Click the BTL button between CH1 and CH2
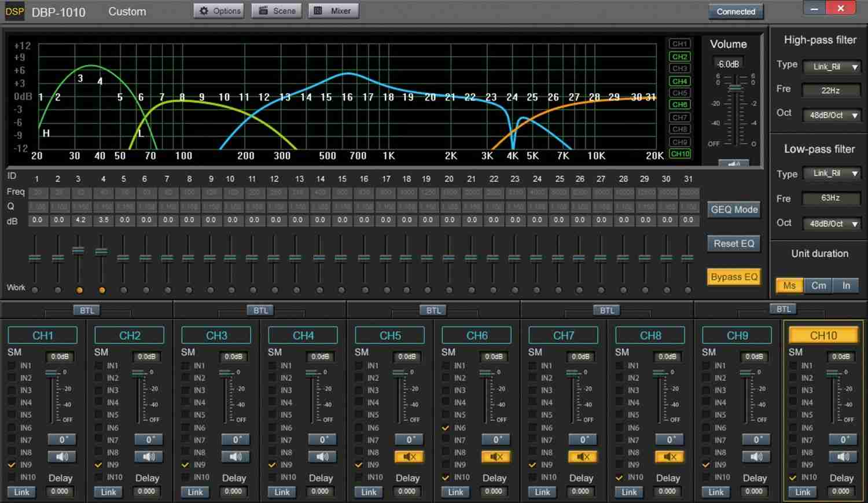The height and width of the screenshot is (503, 868). pyautogui.click(x=87, y=310)
